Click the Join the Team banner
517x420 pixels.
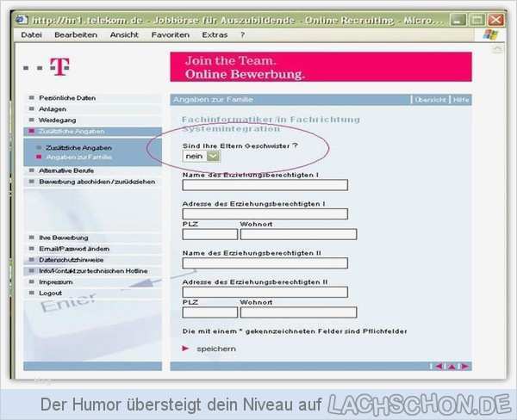(321, 67)
